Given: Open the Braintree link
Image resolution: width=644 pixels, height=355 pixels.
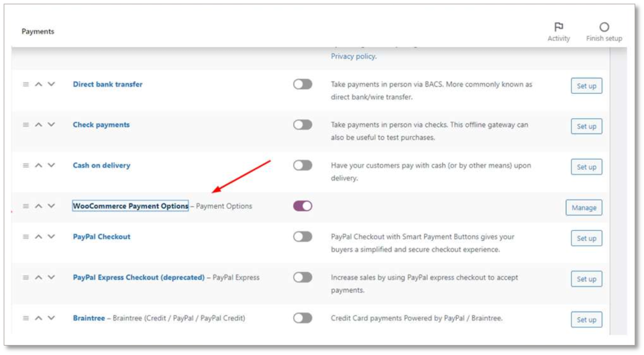Looking at the screenshot, I should point(89,318).
